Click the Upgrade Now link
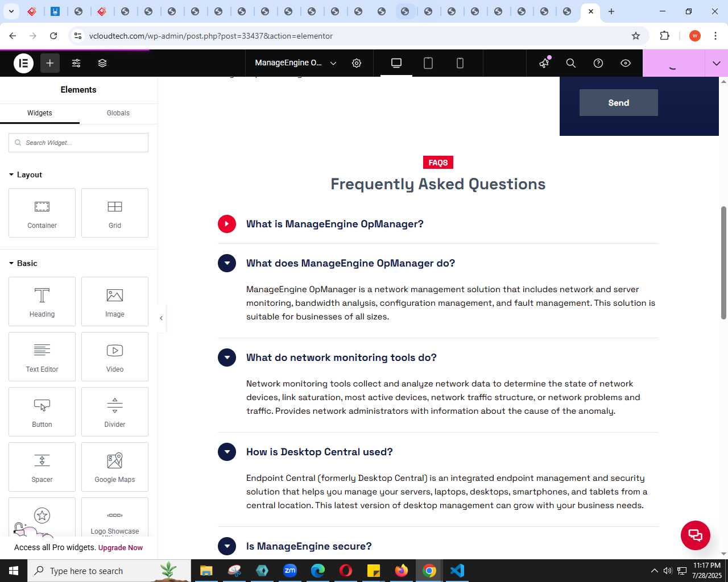Screen dimensions: 728x582 click(121, 548)
